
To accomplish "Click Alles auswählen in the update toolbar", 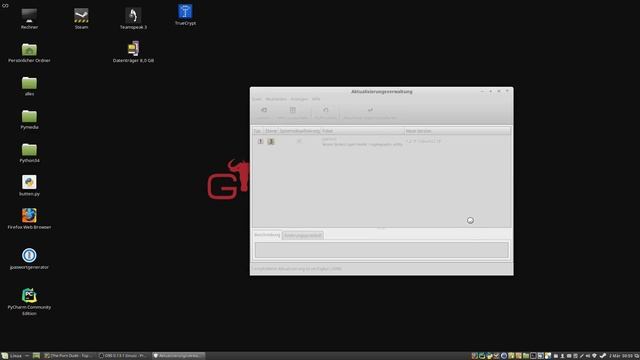I will pyautogui.click(x=292, y=113).
